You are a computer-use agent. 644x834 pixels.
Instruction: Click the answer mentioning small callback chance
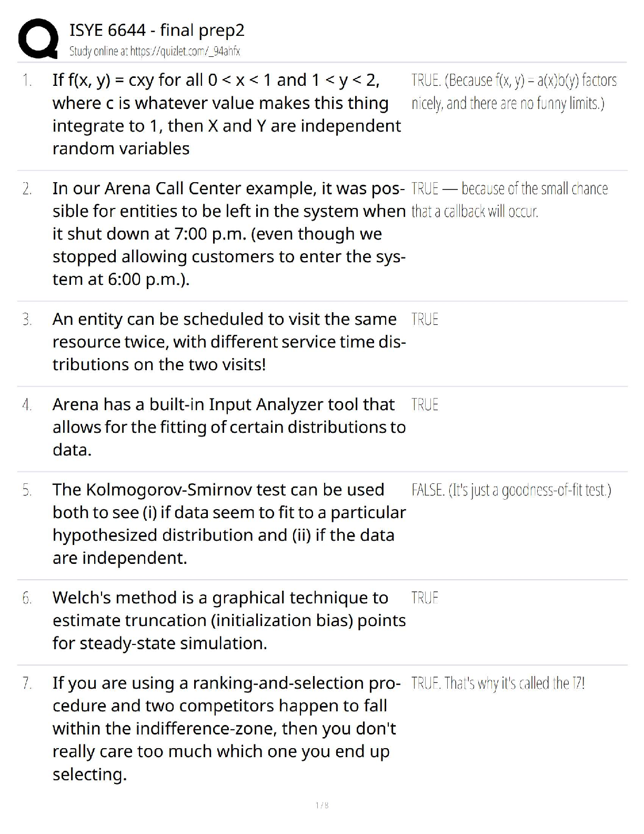click(509, 200)
